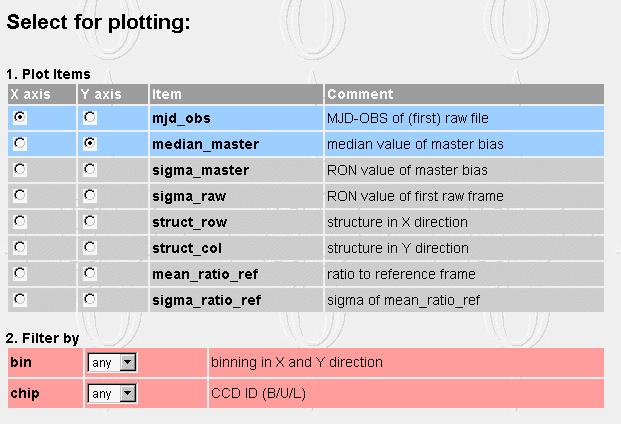Select X axis radio for median_master
The height and width of the screenshot is (424, 621).
20,144
